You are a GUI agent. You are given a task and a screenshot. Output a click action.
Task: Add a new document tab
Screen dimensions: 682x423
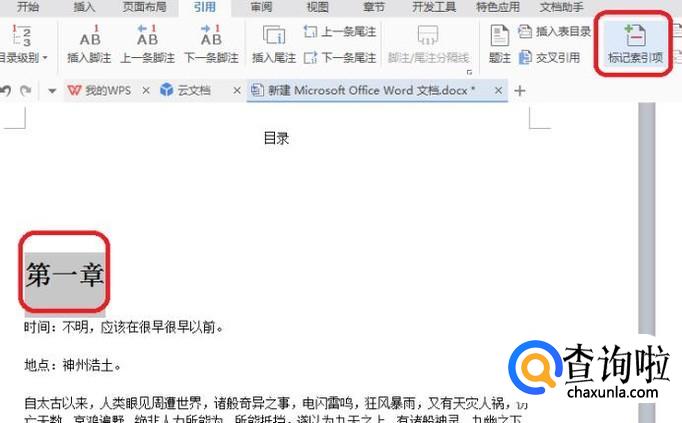520,91
